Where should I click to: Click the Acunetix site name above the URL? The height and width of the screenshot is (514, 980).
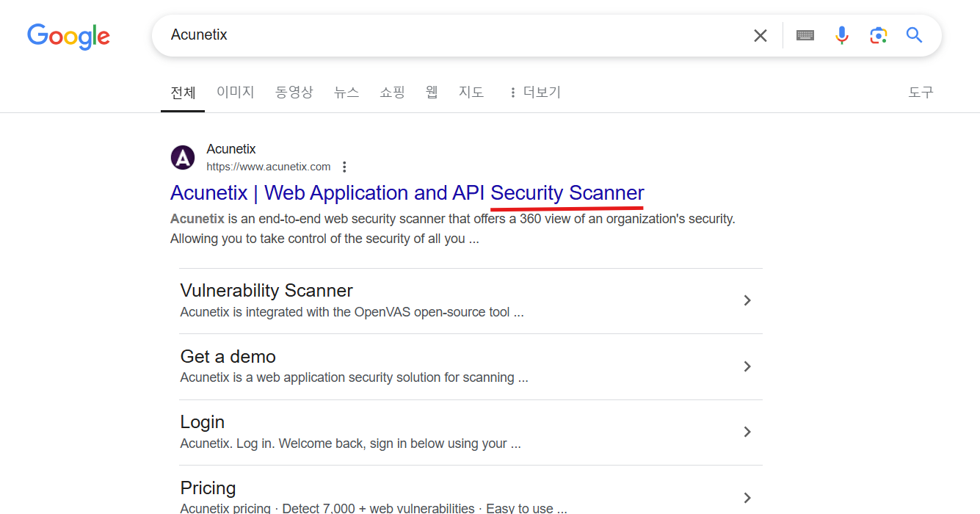point(231,150)
